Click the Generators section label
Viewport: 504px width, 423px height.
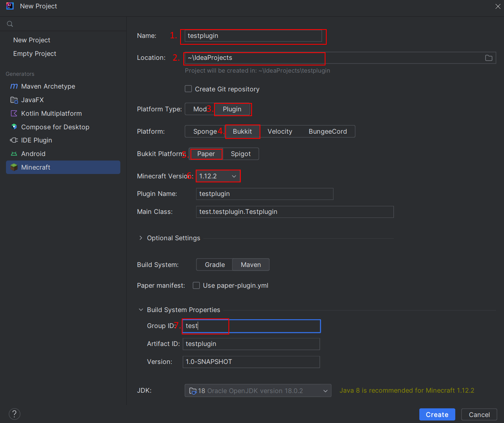pyautogui.click(x=20, y=74)
